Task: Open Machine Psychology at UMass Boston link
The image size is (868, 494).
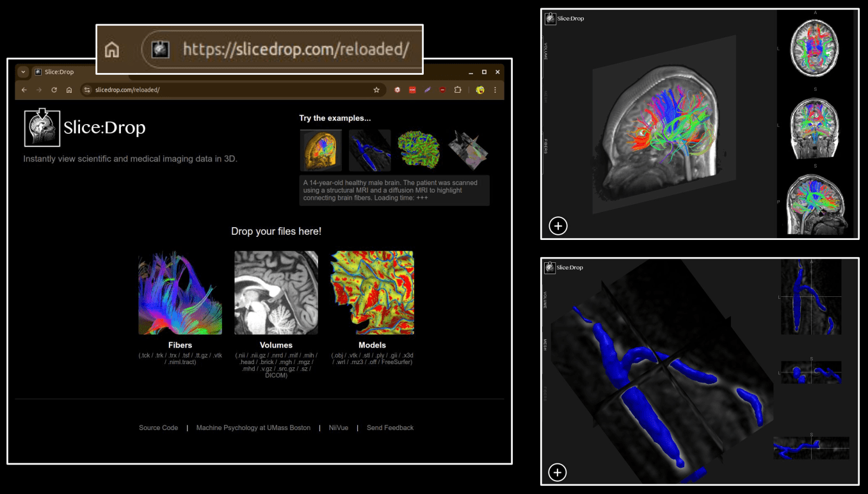Action: pyautogui.click(x=253, y=427)
